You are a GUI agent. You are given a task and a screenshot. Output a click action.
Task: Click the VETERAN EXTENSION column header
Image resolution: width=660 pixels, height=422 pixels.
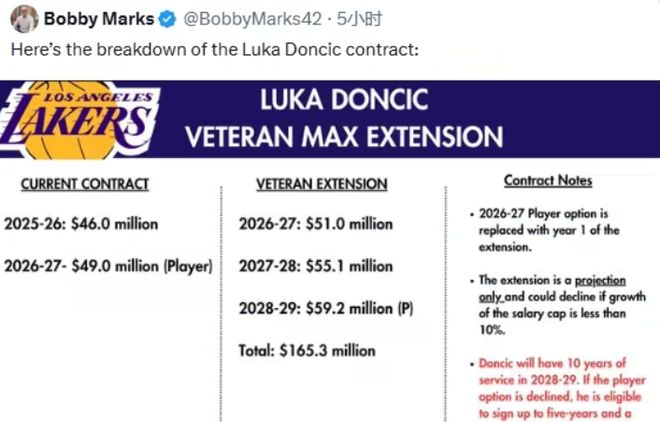322,184
